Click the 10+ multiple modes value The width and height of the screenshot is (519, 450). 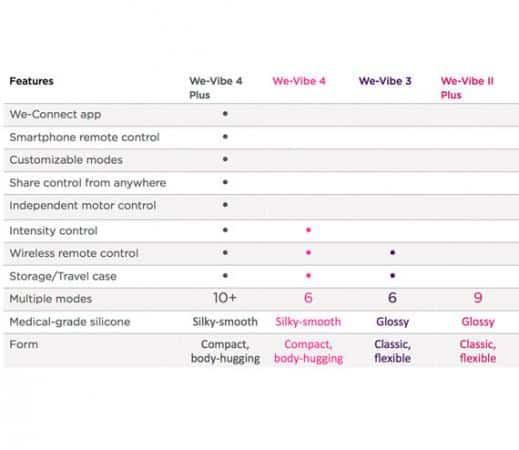[x=225, y=298]
